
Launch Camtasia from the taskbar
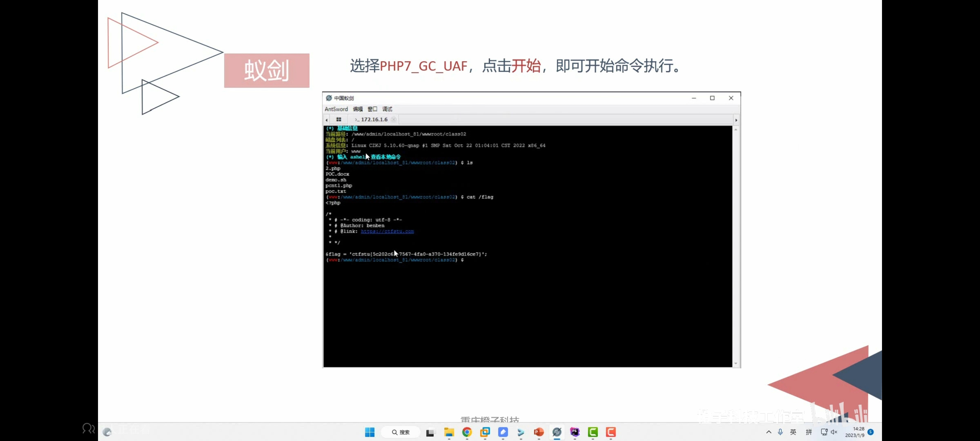(x=593, y=433)
